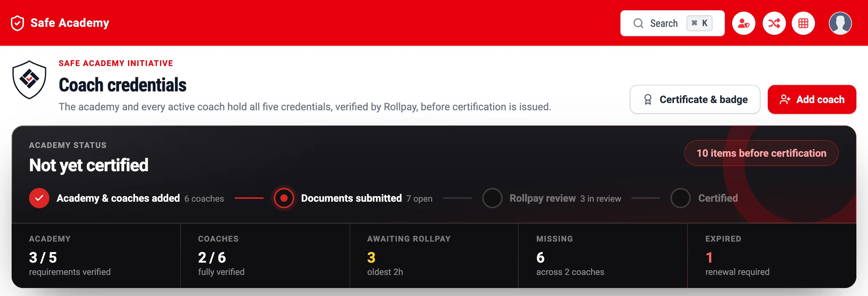Click the 10 items before certification pill
The width and height of the screenshot is (868, 296).
762,153
